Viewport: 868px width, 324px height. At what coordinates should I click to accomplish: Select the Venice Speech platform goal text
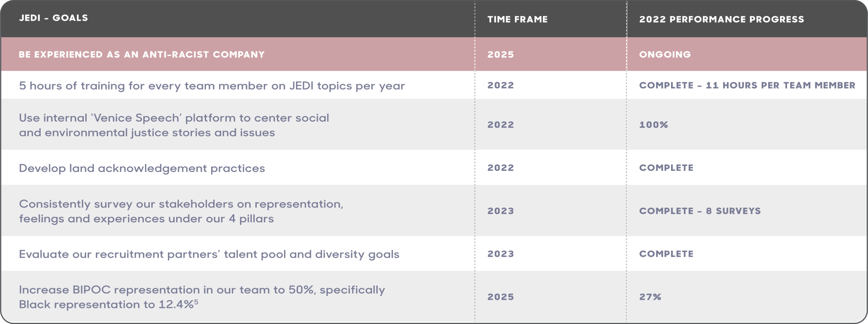(x=173, y=125)
